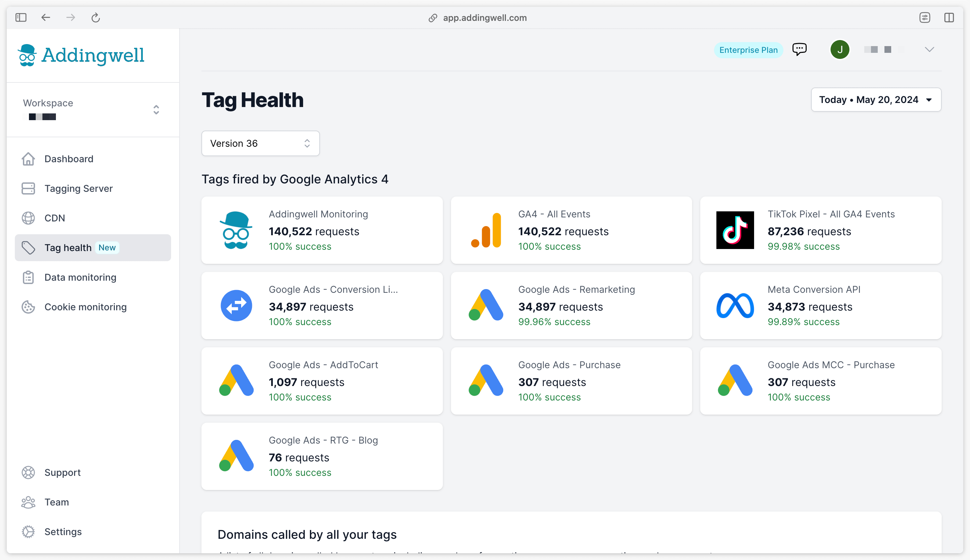Image resolution: width=970 pixels, height=560 pixels.
Task: Click the Enterprise Plan badge
Action: click(x=748, y=50)
